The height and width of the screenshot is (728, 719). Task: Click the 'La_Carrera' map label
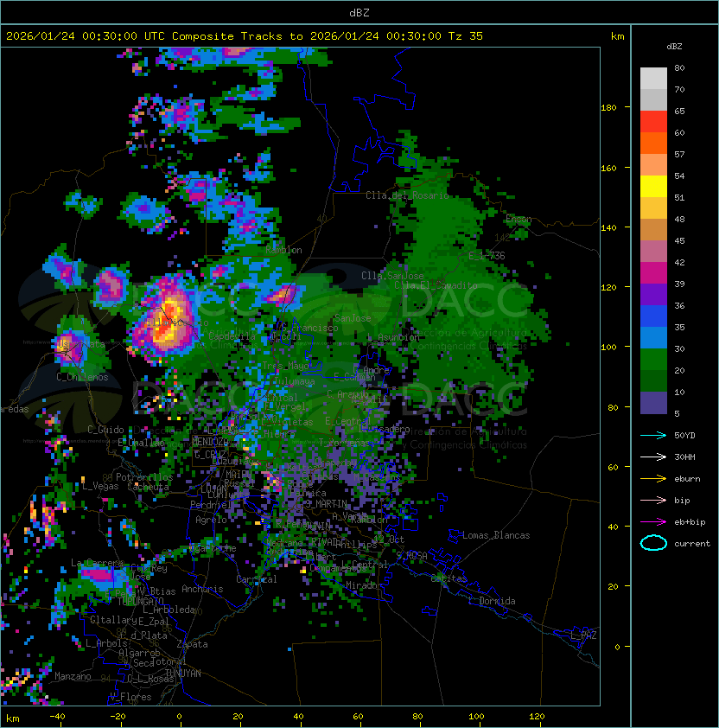coord(97,563)
